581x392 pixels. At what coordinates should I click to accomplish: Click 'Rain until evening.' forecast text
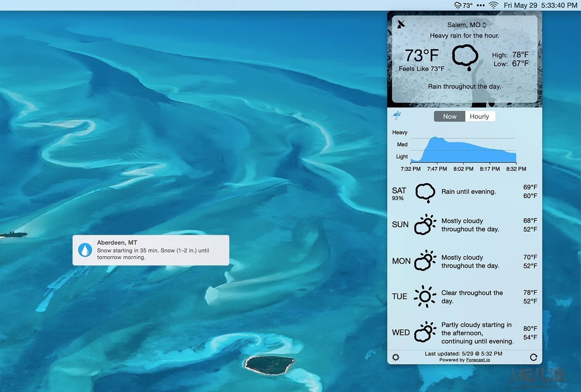pyautogui.click(x=469, y=192)
